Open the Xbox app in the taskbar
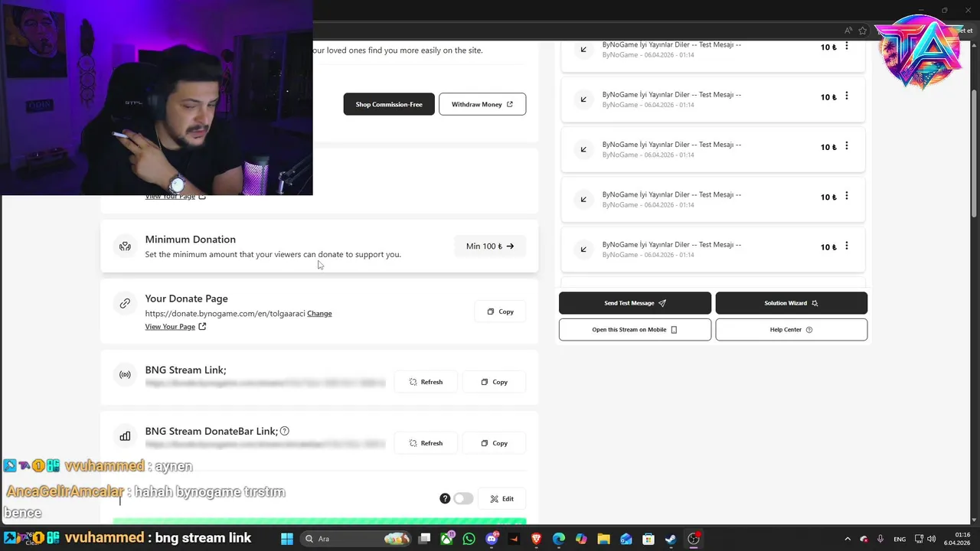 [x=447, y=539]
